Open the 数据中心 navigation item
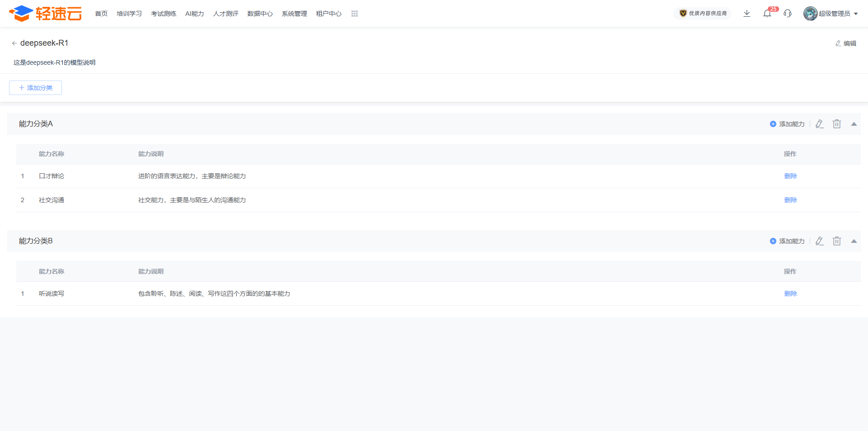Viewport: 868px width, 431px height. pos(260,14)
